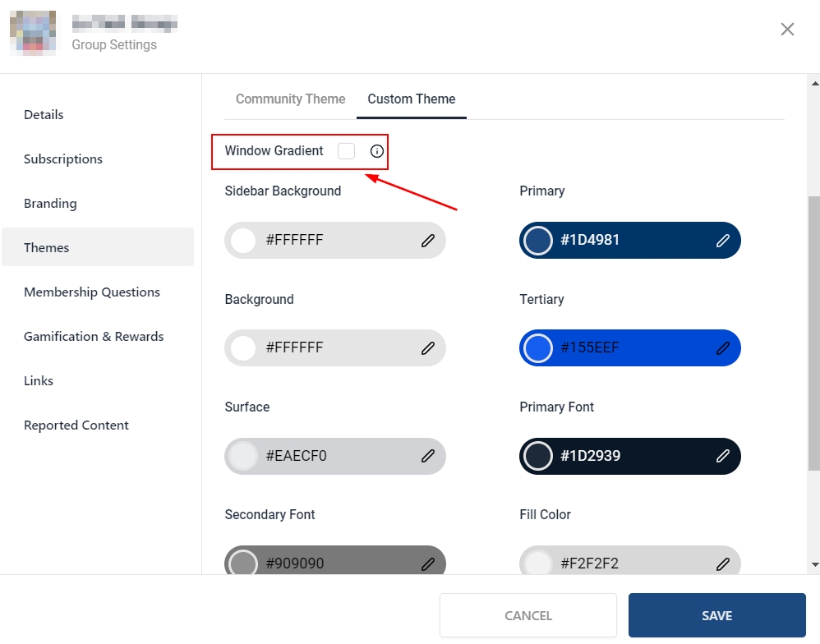Click the pencil icon beside Background #FFFFFF
Viewport: 820px width, 644px height.
[427, 348]
